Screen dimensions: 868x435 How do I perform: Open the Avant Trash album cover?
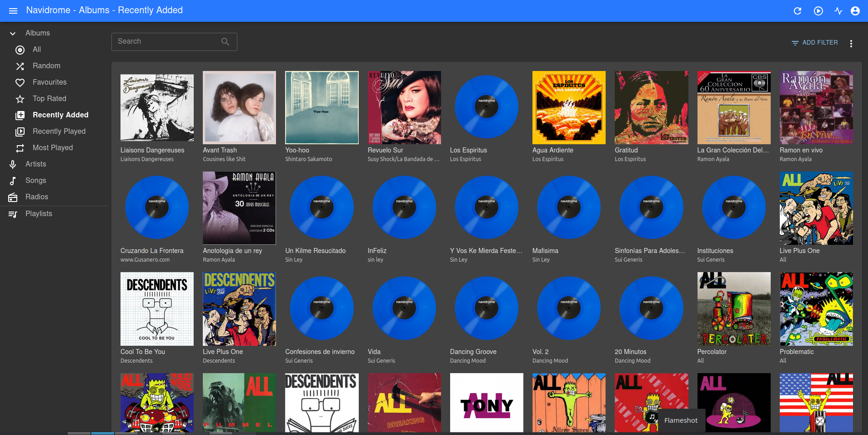tap(239, 107)
